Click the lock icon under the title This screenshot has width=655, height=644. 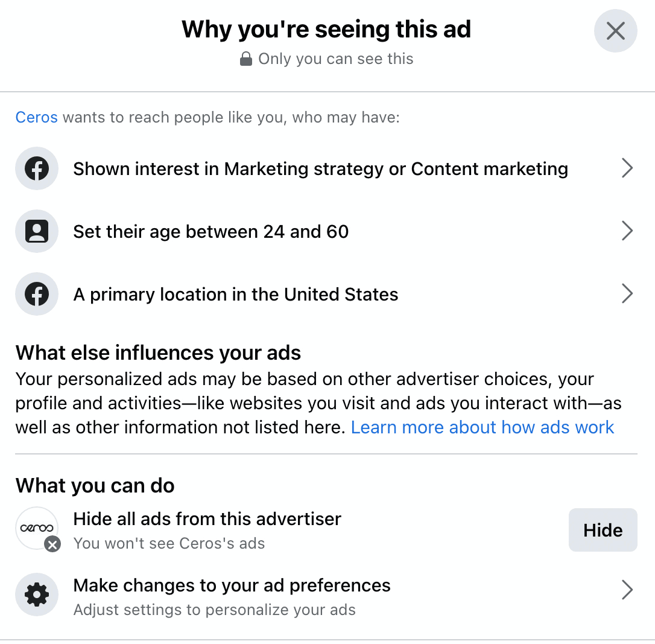click(246, 59)
